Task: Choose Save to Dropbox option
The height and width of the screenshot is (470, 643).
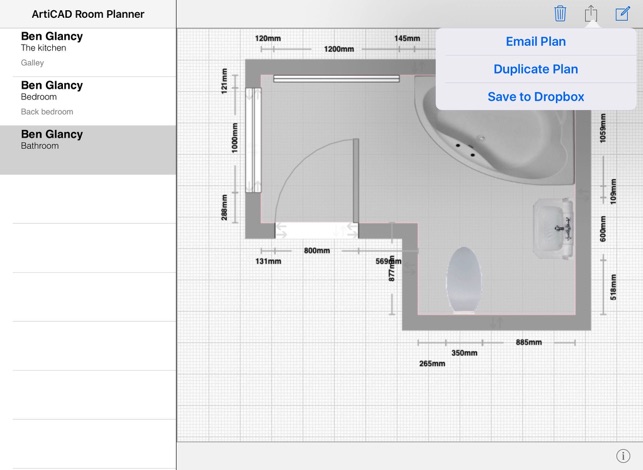Action: tap(536, 96)
